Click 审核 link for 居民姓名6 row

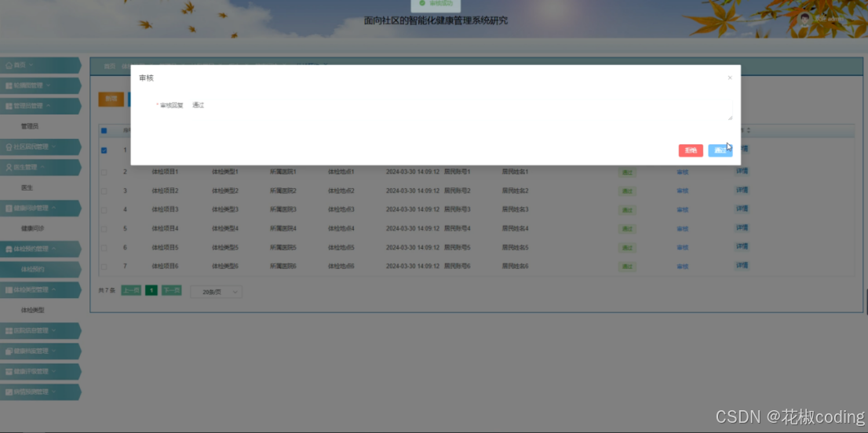[683, 267]
